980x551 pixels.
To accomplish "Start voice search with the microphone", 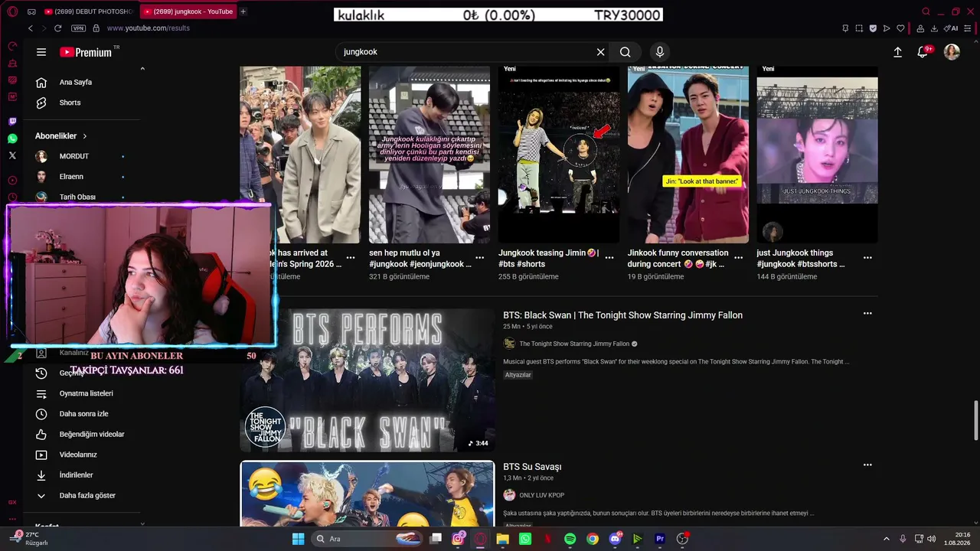I will [x=660, y=52].
